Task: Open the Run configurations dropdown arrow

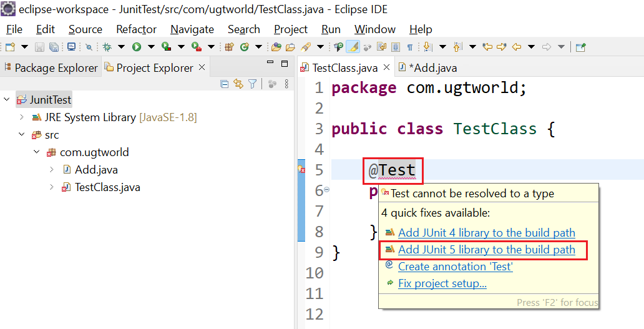Action: click(151, 47)
